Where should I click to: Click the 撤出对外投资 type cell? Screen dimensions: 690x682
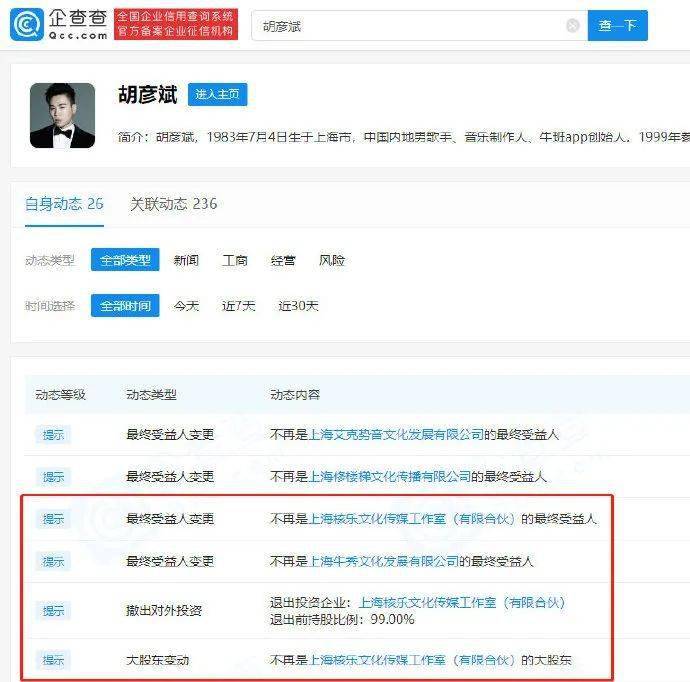164,611
